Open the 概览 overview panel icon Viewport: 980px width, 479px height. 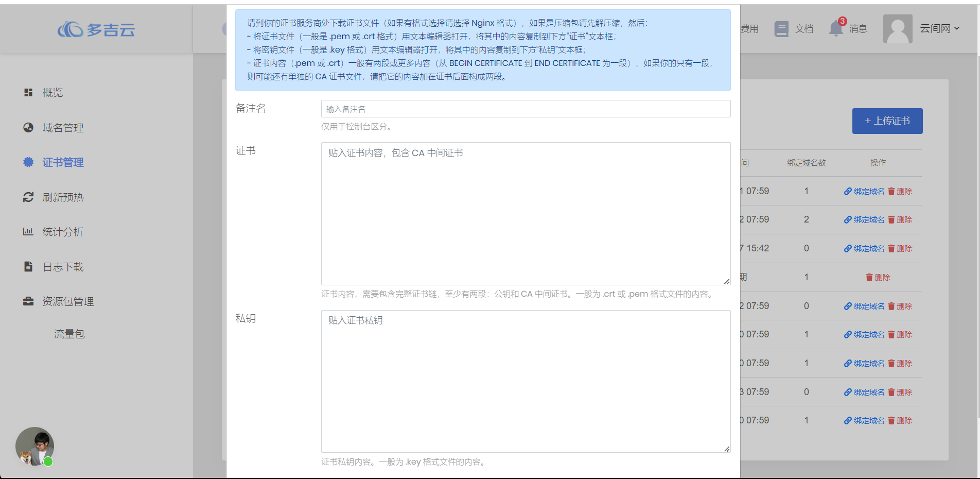click(28, 93)
